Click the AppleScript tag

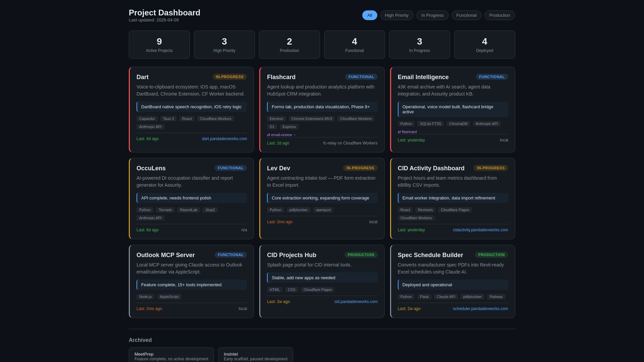pos(169,297)
